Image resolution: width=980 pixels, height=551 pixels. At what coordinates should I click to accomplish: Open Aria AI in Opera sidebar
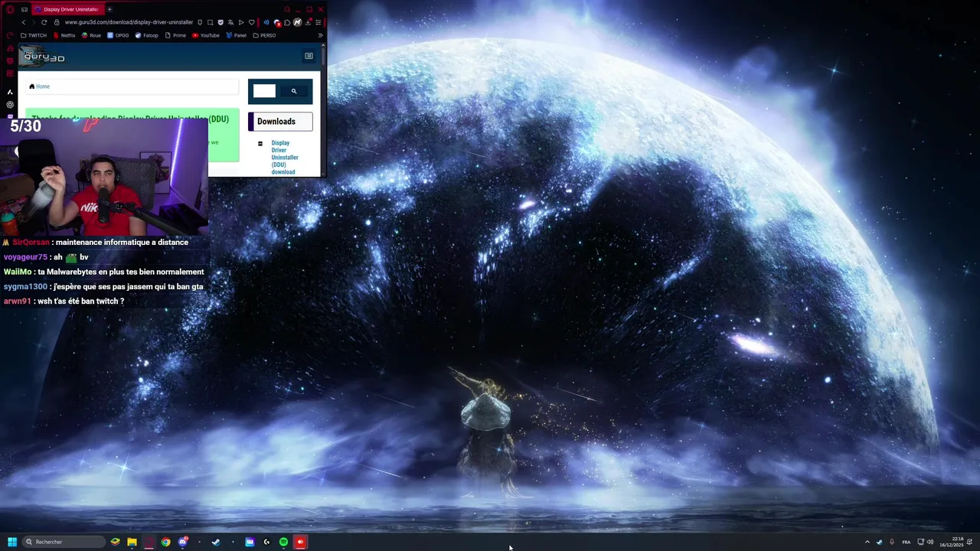(x=10, y=92)
